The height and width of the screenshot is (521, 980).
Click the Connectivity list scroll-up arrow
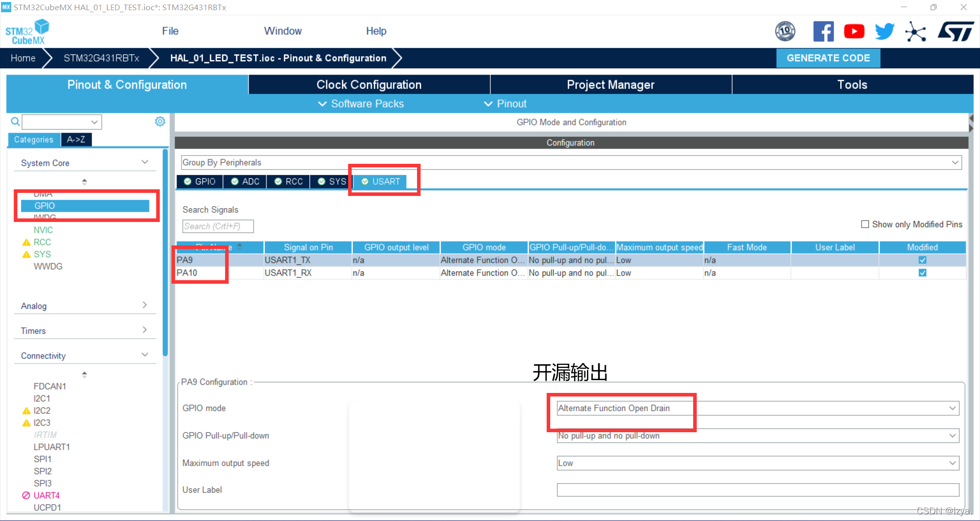84,375
